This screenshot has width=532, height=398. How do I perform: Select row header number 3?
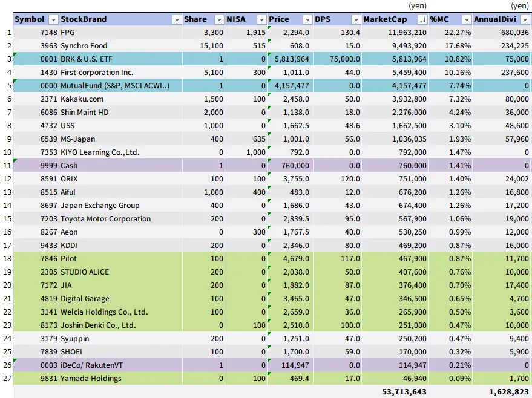(7, 59)
